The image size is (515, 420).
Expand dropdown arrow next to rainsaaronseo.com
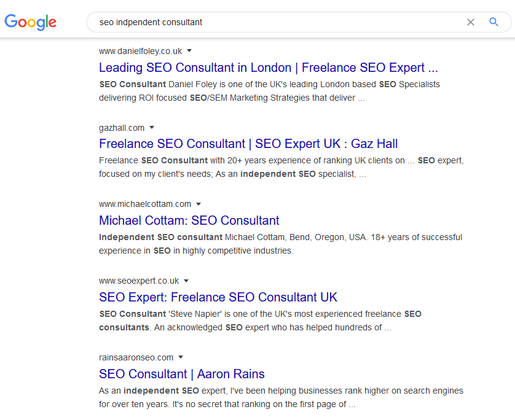(x=181, y=357)
